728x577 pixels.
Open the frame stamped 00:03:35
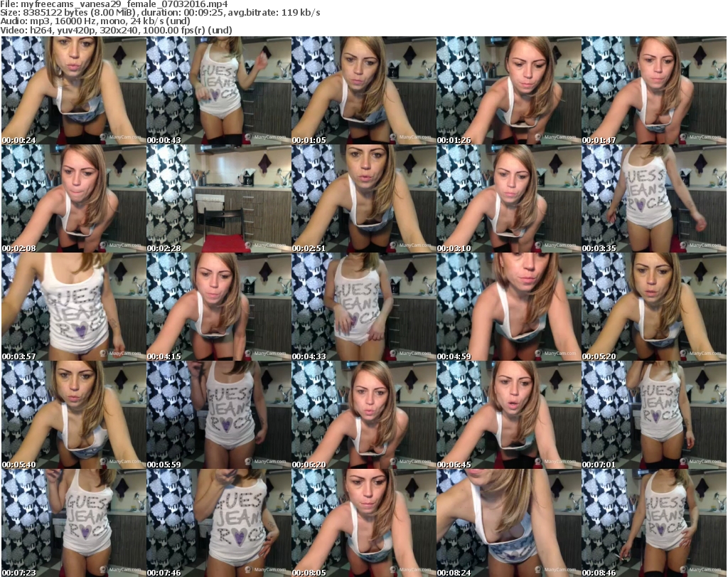[654, 198]
